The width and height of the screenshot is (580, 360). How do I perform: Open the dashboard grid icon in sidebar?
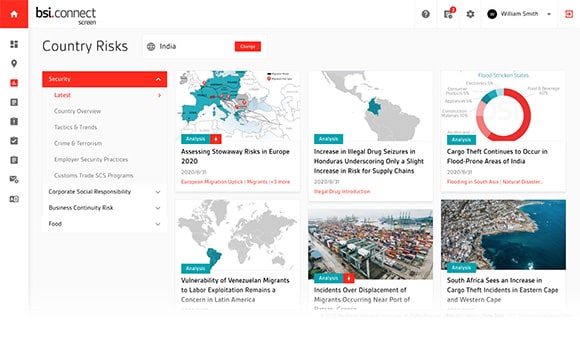tap(14, 44)
